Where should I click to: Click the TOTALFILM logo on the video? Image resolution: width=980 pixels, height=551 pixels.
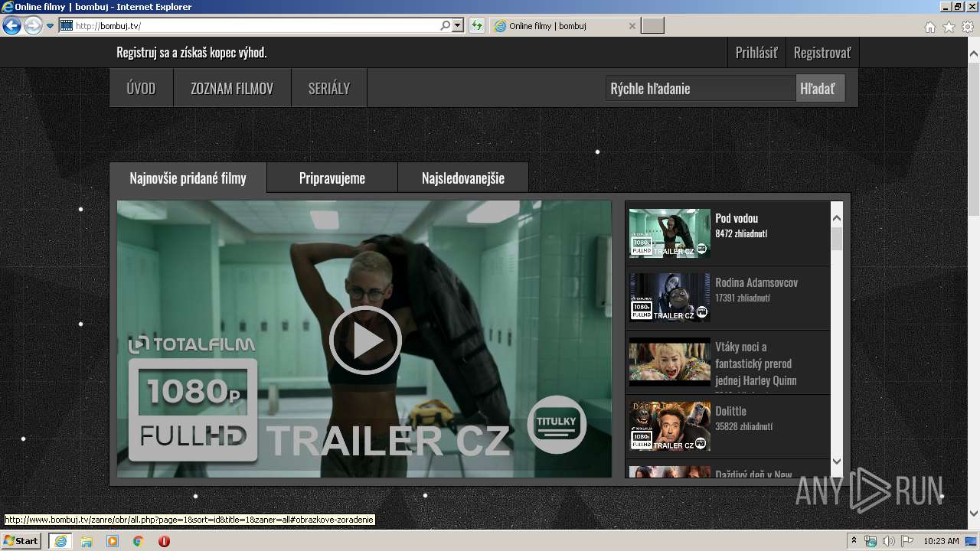191,344
